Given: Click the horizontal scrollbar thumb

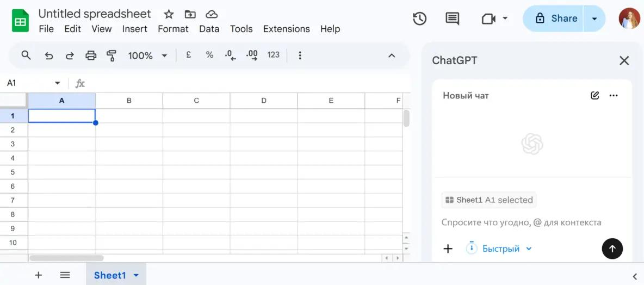Looking at the screenshot, I should click(66, 258).
